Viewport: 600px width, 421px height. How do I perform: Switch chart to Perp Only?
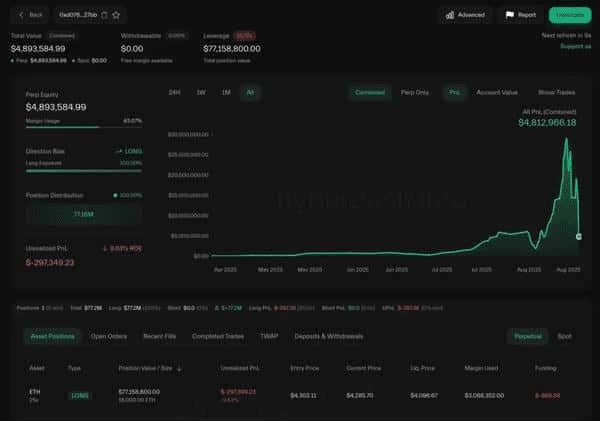[x=415, y=92]
